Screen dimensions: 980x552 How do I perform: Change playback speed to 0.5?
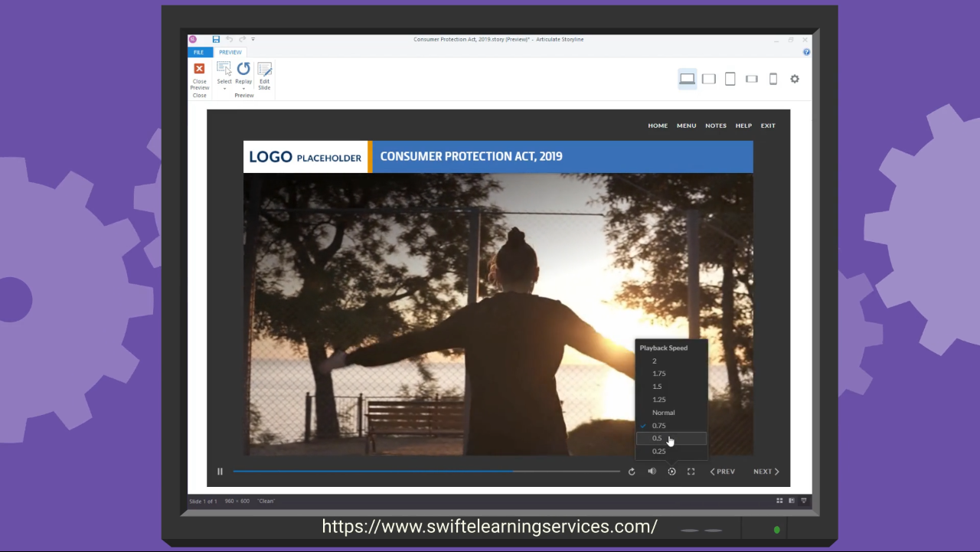coord(671,439)
